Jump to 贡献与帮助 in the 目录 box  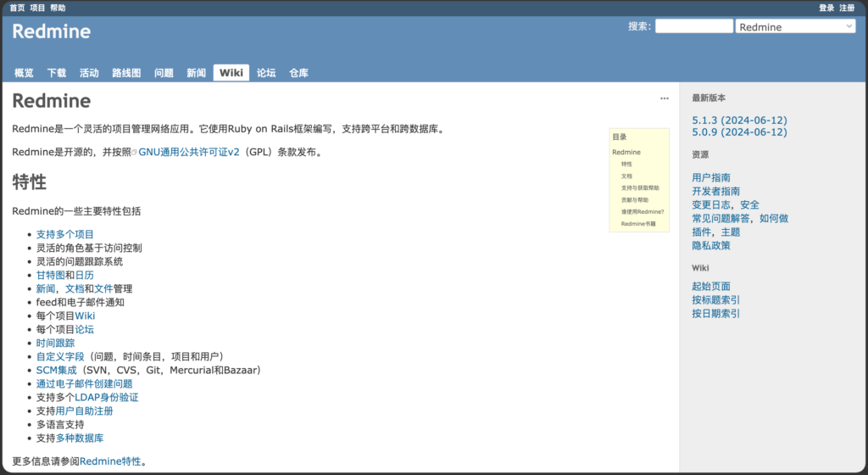coord(634,200)
